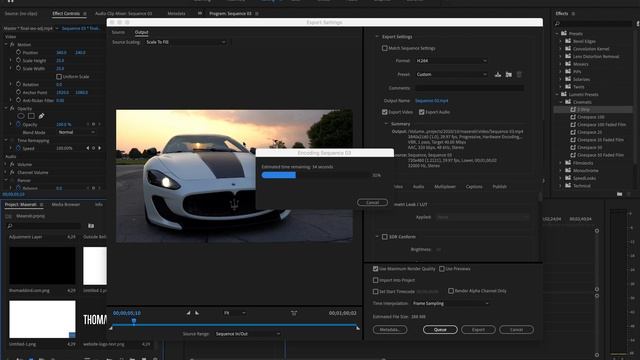Open preview zoom Fit dropdown
Image resolution: width=640 pixels, height=360 pixels.
234,313
